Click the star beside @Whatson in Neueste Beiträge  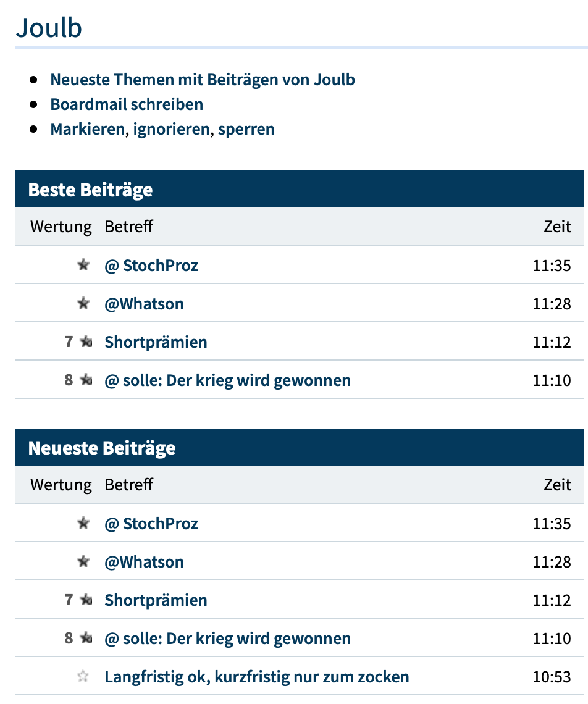tap(84, 561)
